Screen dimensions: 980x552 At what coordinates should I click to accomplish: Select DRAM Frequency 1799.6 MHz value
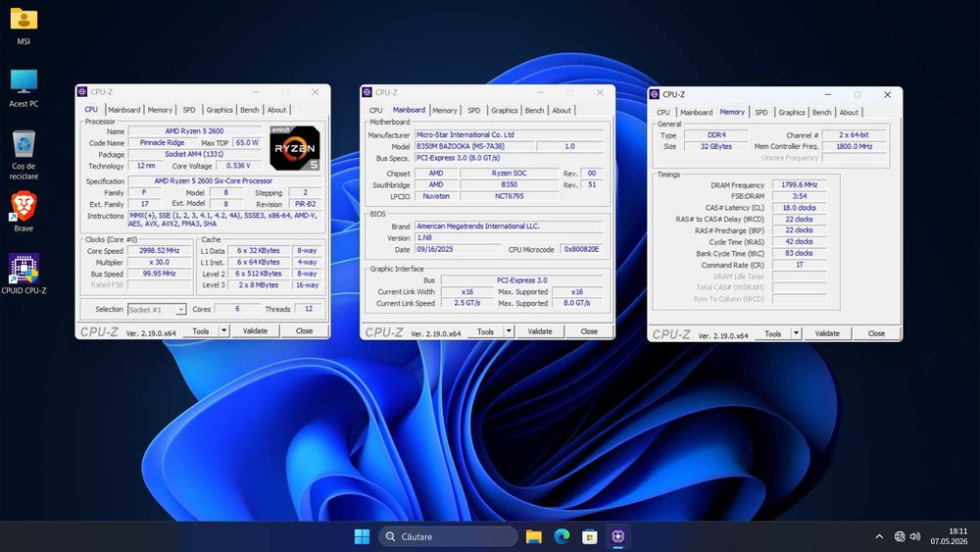pyautogui.click(x=800, y=185)
